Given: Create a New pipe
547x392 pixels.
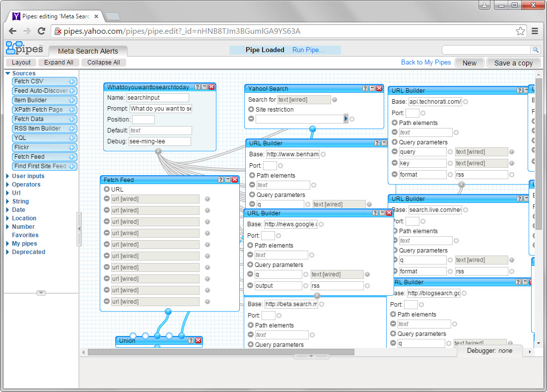Looking at the screenshot, I should [469, 63].
